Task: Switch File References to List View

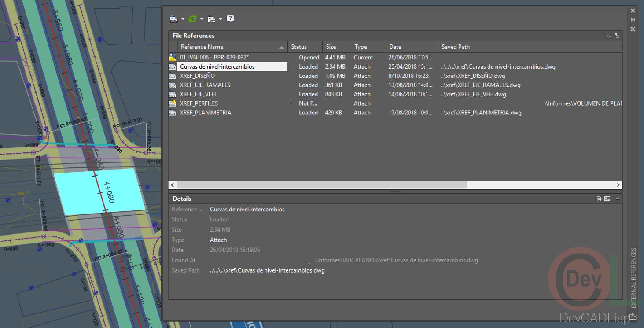Action: point(609,36)
